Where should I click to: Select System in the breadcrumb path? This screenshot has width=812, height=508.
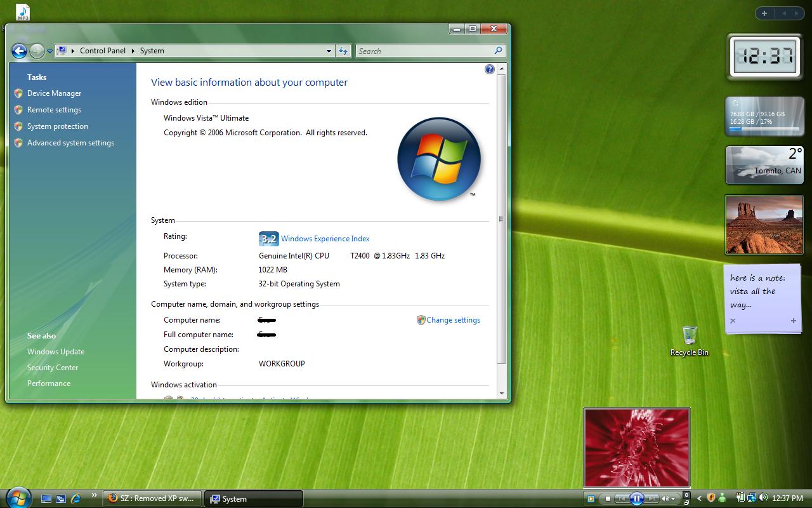[x=152, y=51]
